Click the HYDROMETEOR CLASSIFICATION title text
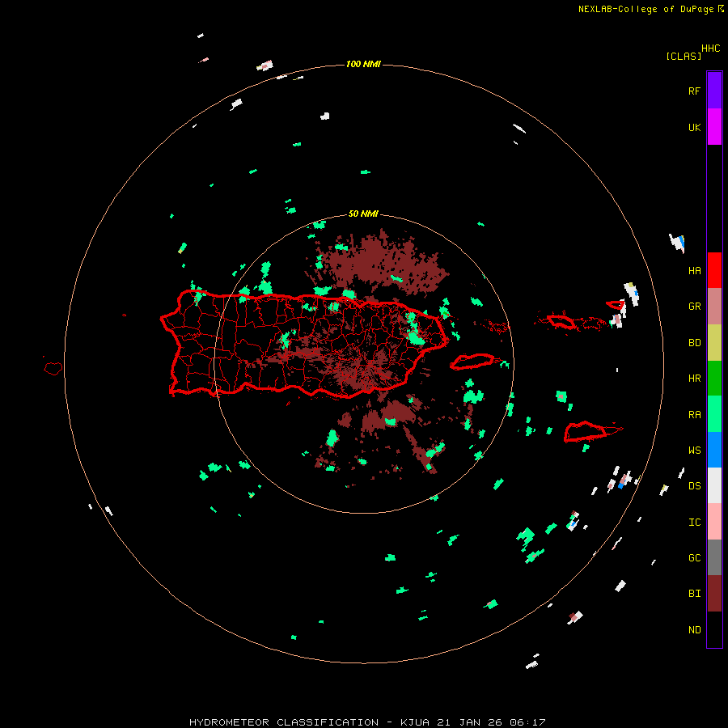Viewport: 728px width, 728px height. pyautogui.click(x=284, y=722)
